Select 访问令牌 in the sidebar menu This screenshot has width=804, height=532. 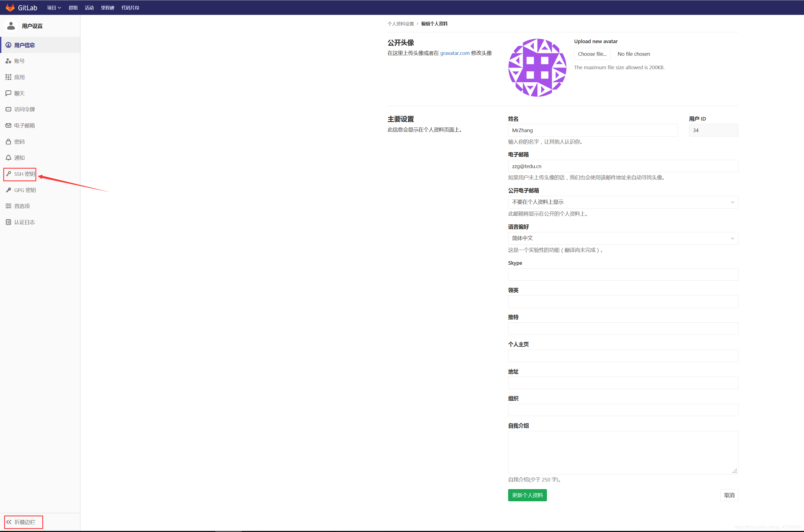tap(40, 109)
